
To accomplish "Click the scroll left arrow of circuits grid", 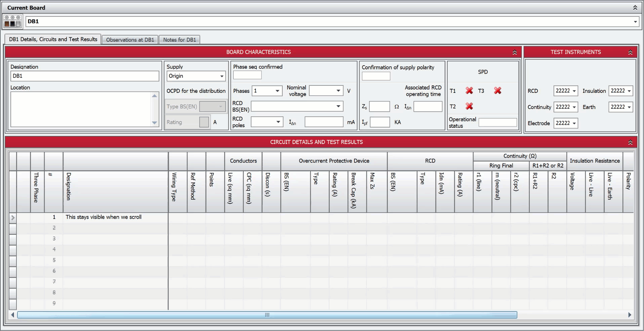I will [x=13, y=315].
